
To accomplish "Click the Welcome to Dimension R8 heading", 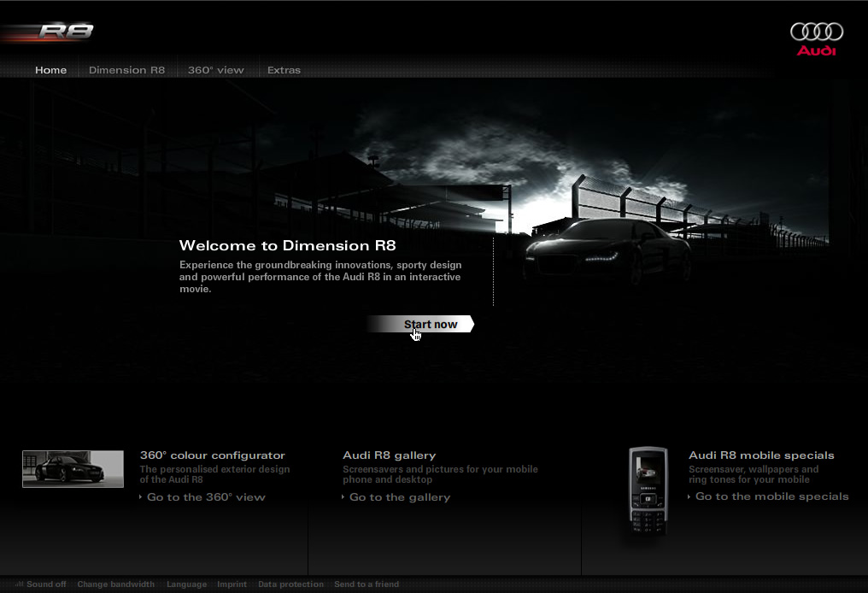I will (287, 245).
